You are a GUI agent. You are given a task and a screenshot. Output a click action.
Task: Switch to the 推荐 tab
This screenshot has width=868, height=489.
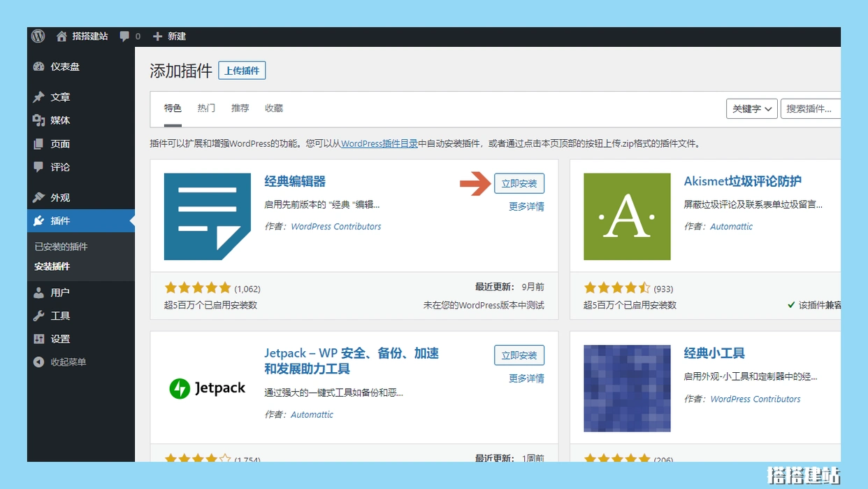240,108
